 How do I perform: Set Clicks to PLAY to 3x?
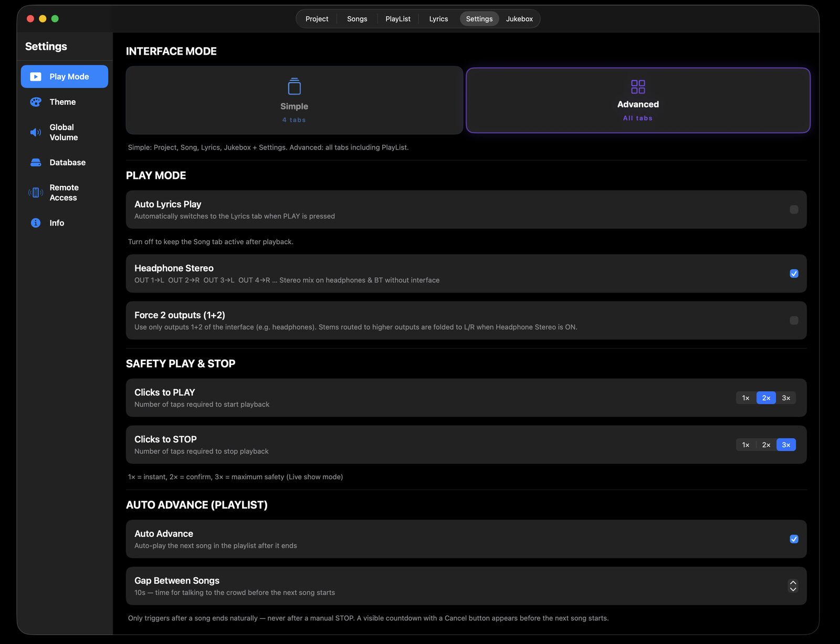coord(786,398)
